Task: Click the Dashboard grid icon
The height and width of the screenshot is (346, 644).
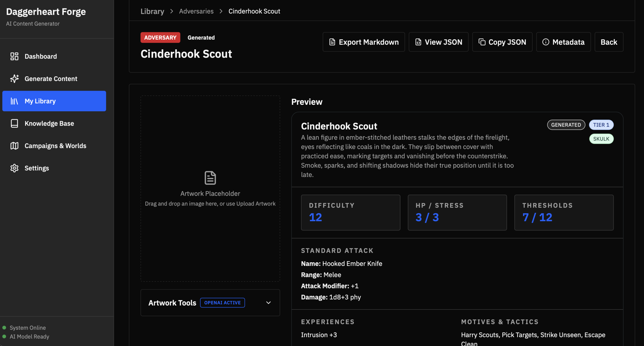Action: pyautogui.click(x=14, y=56)
